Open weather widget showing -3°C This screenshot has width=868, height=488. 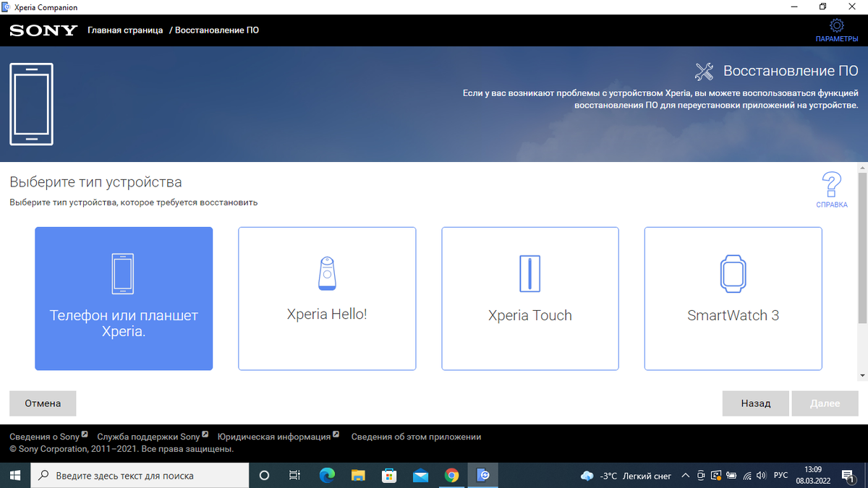[x=626, y=476]
